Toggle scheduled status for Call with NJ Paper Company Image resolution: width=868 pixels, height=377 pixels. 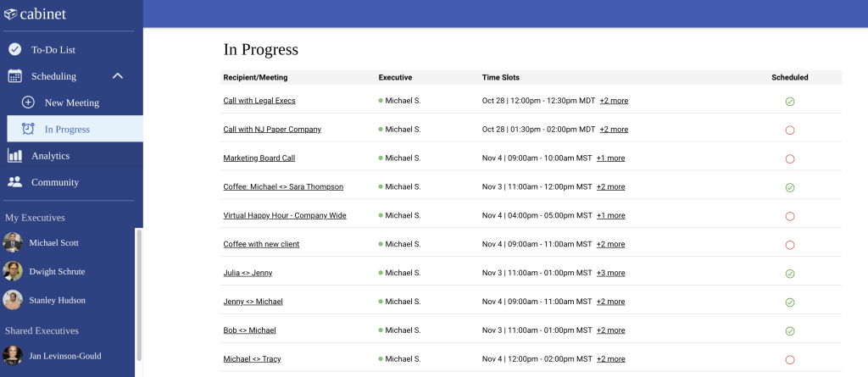pos(790,130)
